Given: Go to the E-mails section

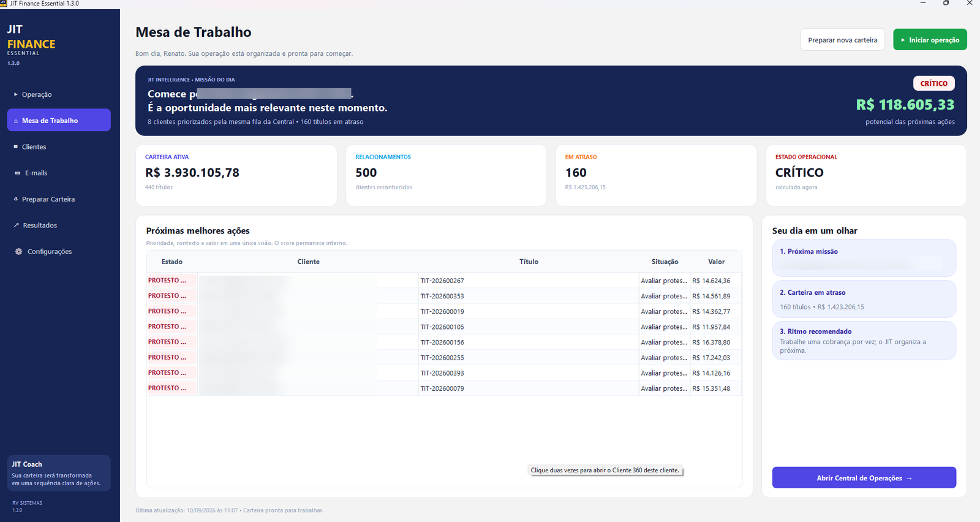Looking at the screenshot, I should click(x=59, y=173).
